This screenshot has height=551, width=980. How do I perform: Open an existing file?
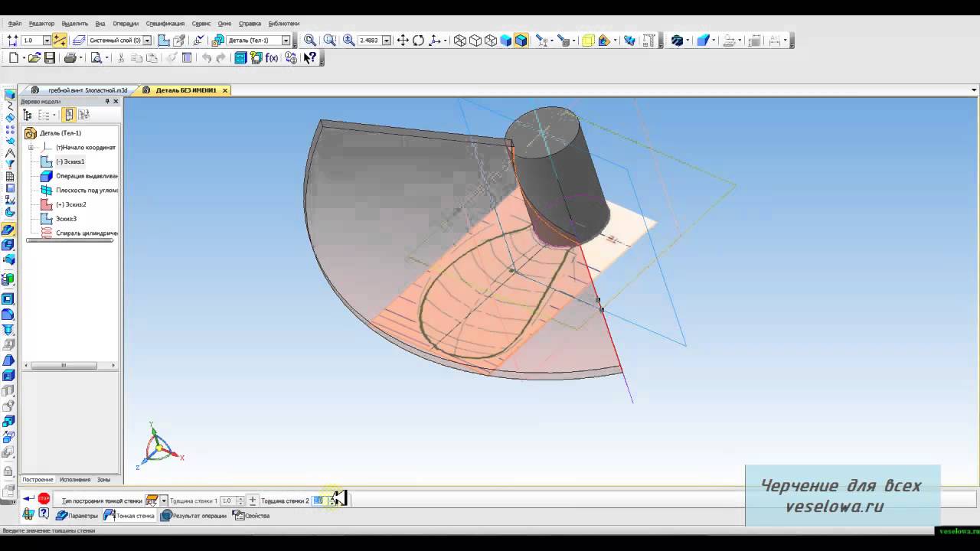click(x=34, y=58)
